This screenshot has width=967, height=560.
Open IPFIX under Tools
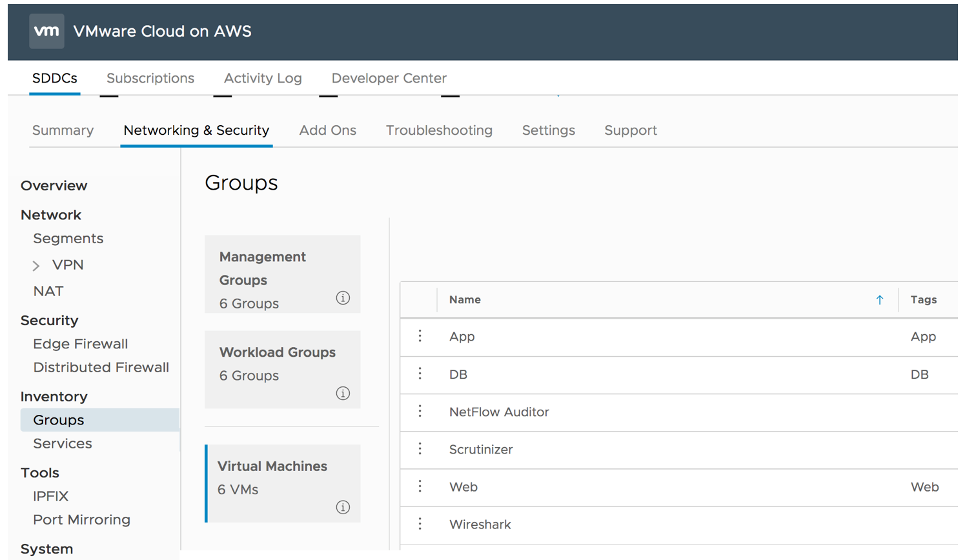51,497
